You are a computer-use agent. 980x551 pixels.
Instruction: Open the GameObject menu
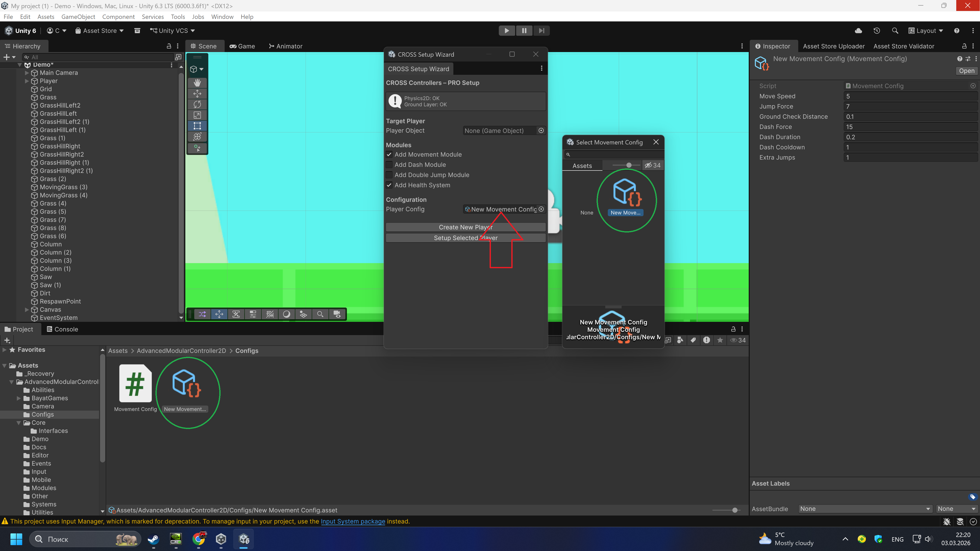[x=78, y=17]
